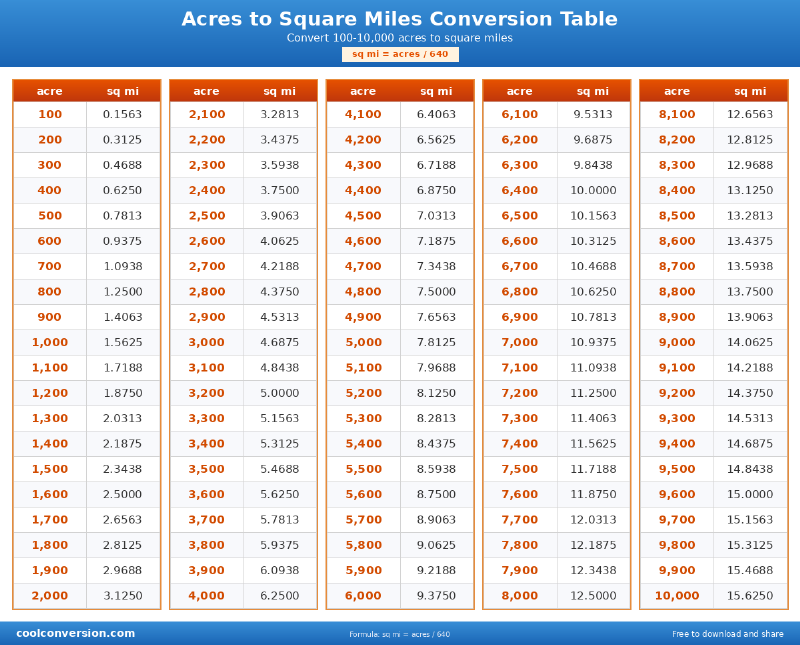This screenshot has height=645, width=800.
Task: Select the 7,200 acre cell
Action: (x=520, y=393)
